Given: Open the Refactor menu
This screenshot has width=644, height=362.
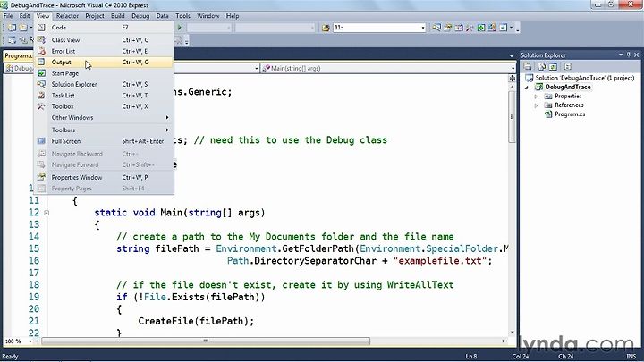Looking at the screenshot, I should (x=67, y=16).
